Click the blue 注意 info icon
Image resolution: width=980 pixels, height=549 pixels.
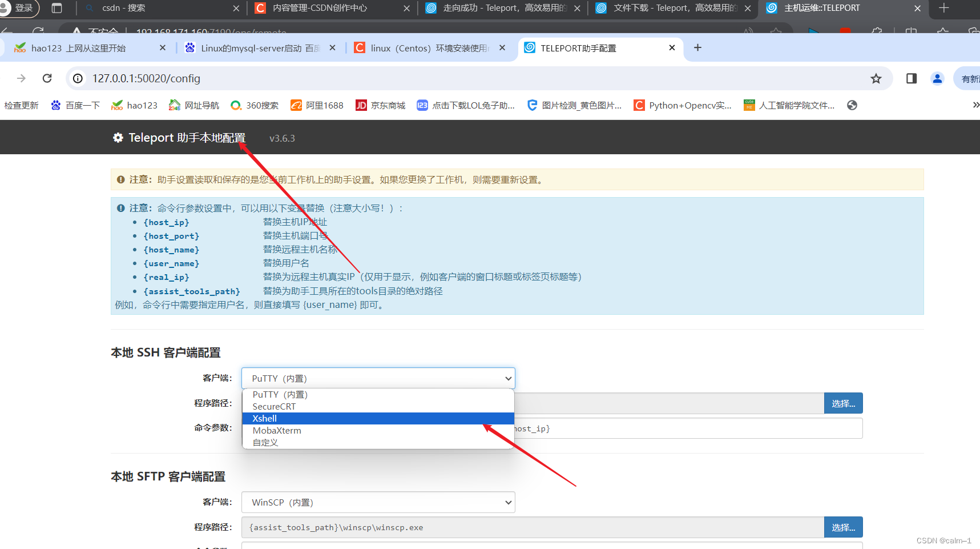(x=120, y=208)
